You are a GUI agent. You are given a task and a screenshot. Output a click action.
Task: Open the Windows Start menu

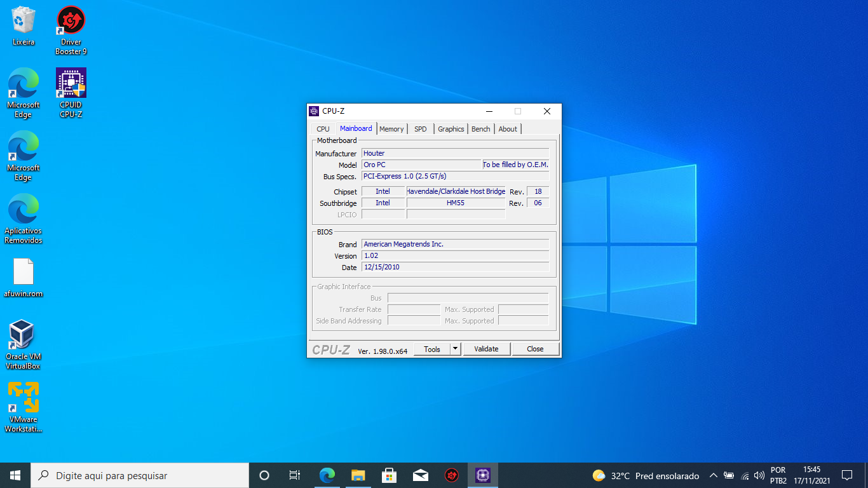pyautogui.click(x=15, y=475)
